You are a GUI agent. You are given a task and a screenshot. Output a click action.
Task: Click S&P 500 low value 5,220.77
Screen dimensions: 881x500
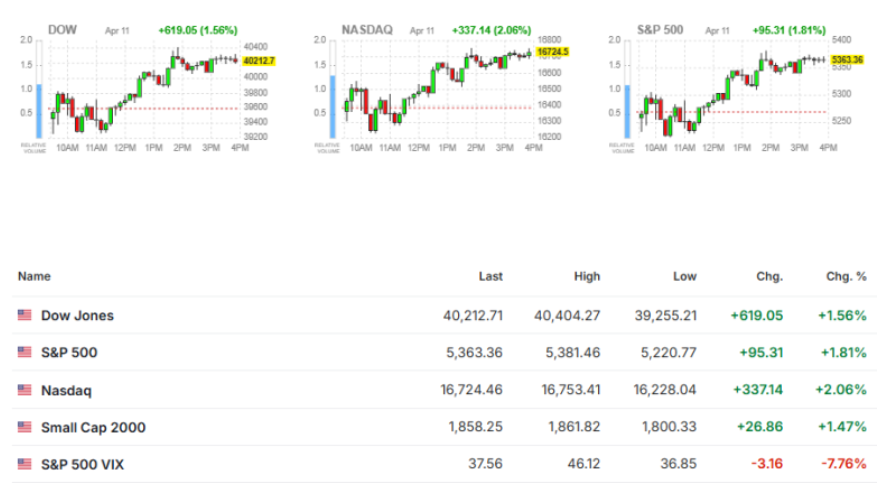tap(669, 353)
